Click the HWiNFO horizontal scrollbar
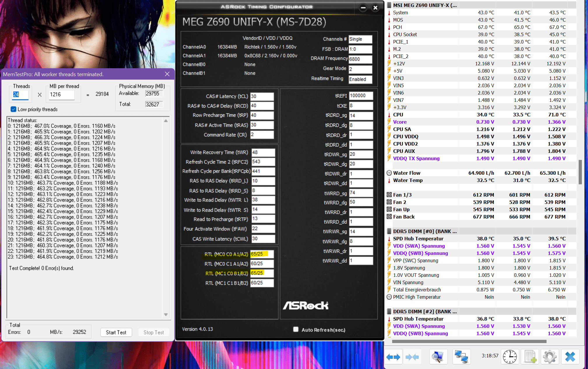Viewport: 588px width, 369px height. coord(469,341)
